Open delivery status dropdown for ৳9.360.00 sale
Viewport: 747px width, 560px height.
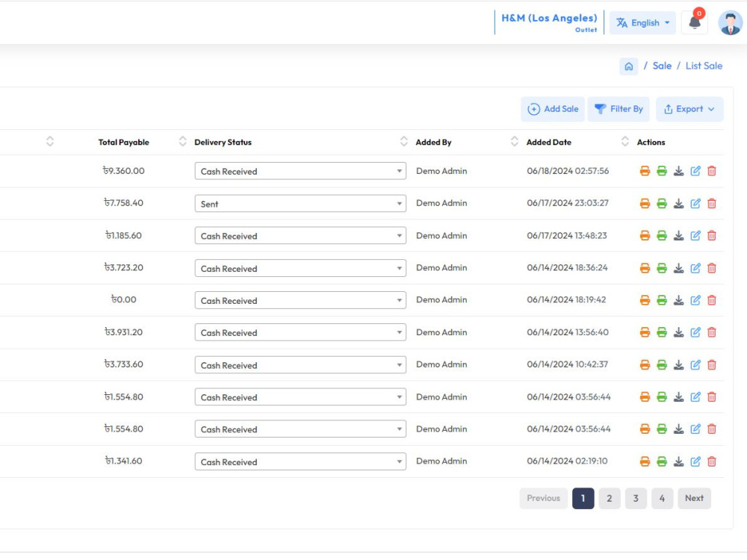(x=300, y=171)
